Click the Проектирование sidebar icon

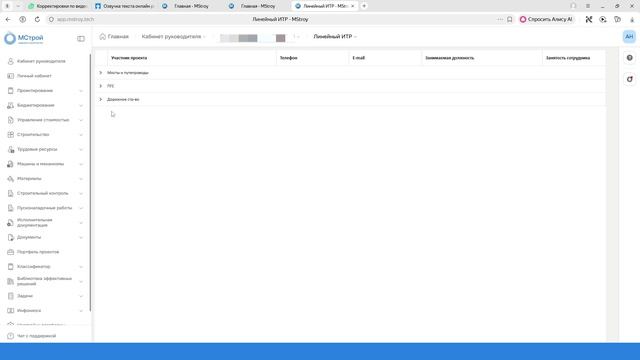[x=11, y=91]
